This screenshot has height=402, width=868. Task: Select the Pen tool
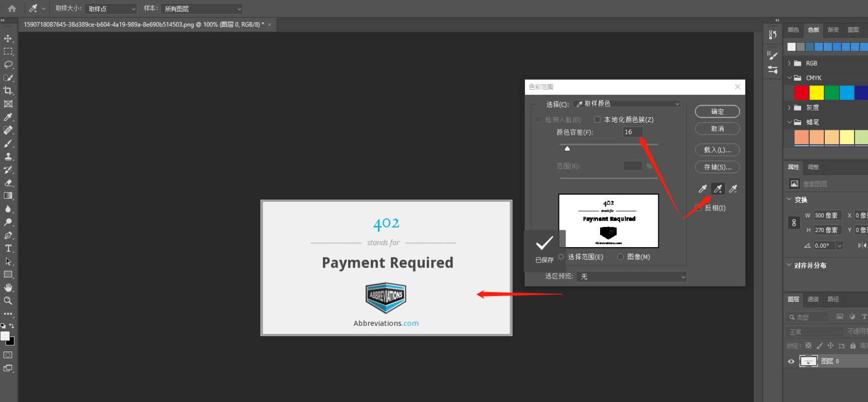8,235
